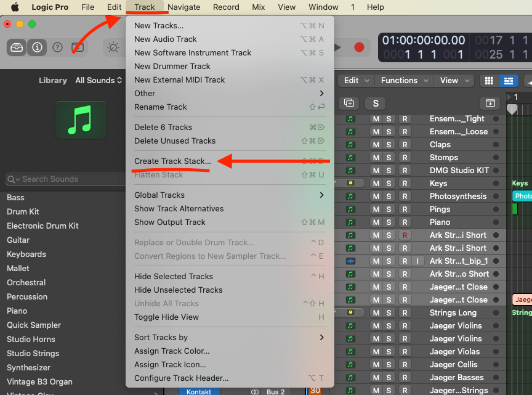Choose Show Track Alternatives

pos(229,208)
